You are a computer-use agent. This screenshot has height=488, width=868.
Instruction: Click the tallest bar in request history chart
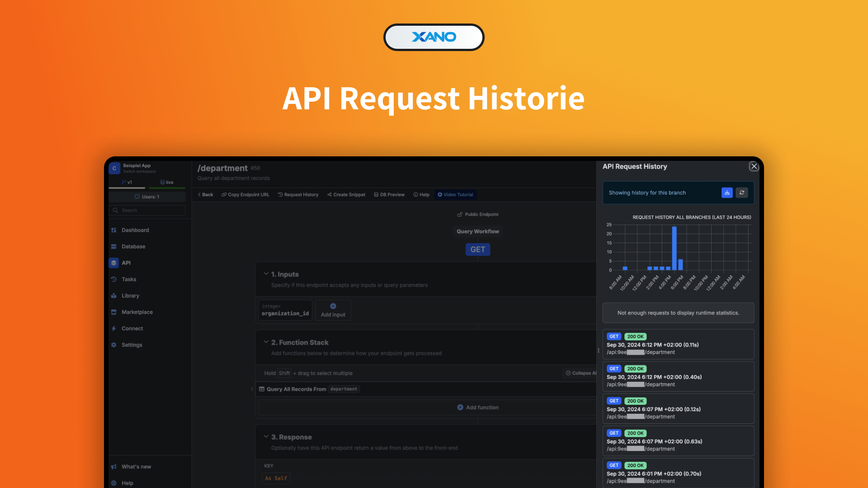(675, 248)
